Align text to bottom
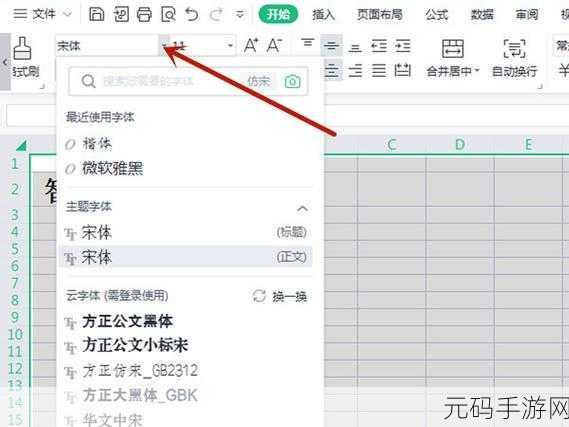This screenshot has width=569, height=427. 355,47
